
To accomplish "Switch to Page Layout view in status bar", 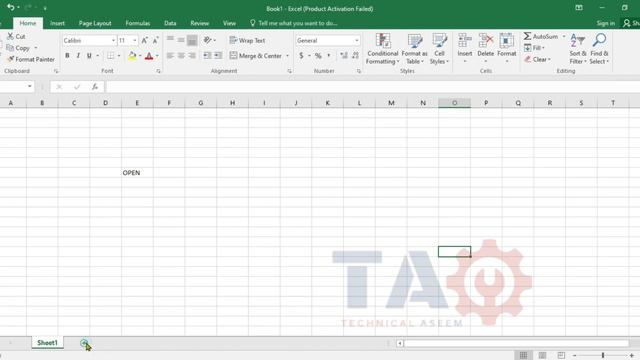I will [x=542, y=356].
